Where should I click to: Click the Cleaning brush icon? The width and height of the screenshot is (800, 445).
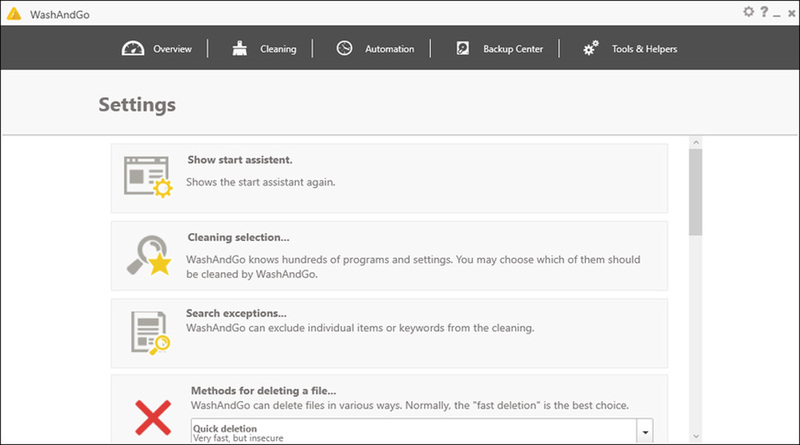point(239,48)
